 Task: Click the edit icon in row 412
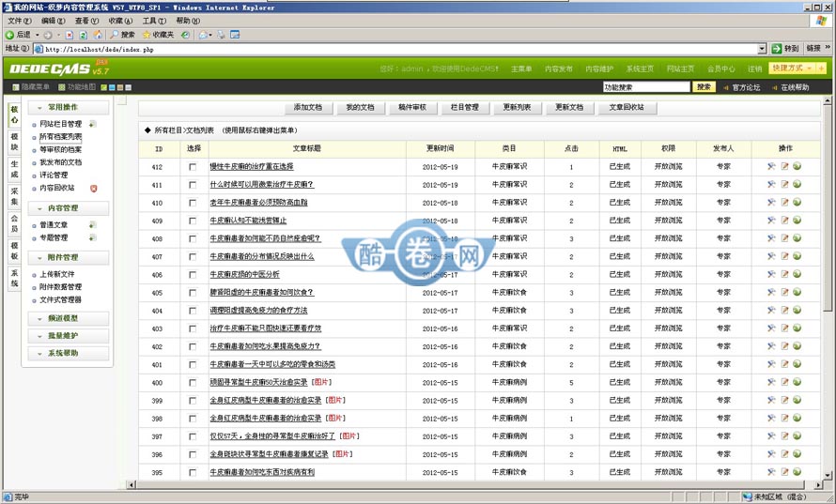point(784,166)
